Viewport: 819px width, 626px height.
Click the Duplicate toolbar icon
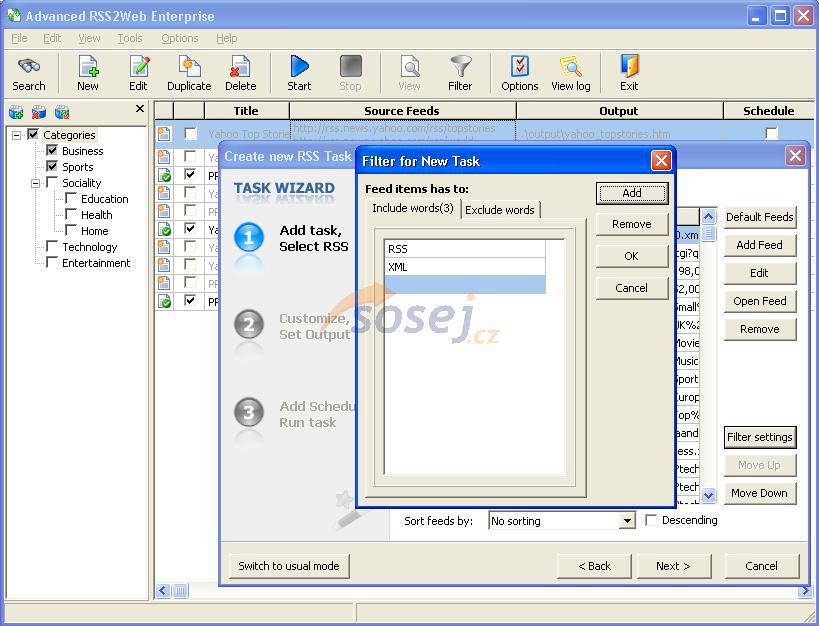point(189,67)
